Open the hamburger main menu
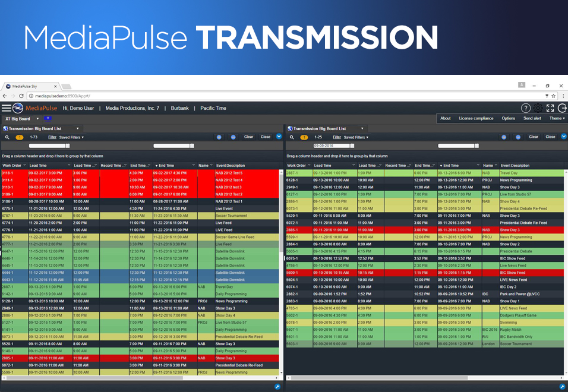Screen dimensions: 568x392 pyautogui.click(x=7, y=108)
